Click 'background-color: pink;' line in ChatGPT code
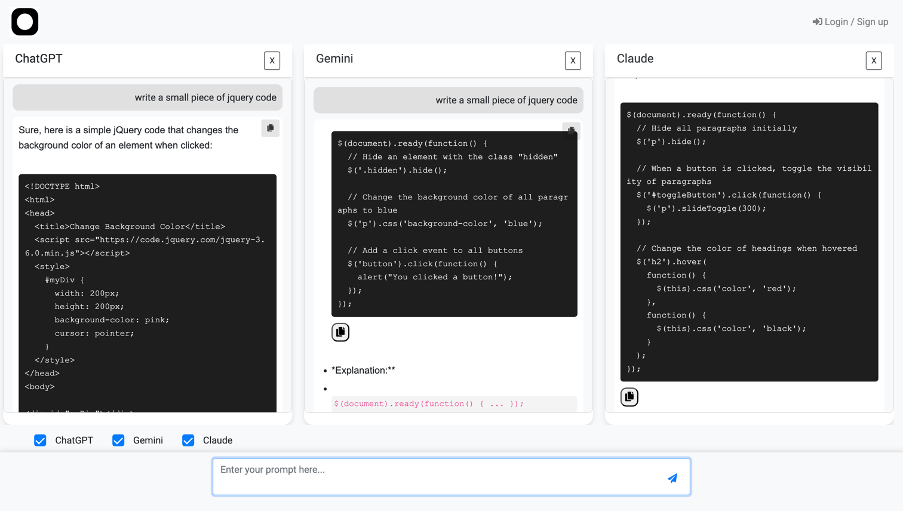The width and height of the screenshot is (904, 512). (112, 320)
